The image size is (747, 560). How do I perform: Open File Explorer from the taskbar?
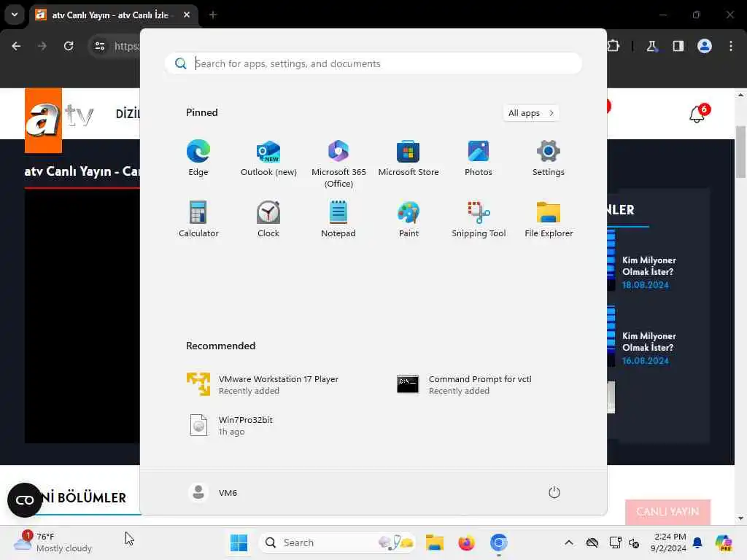[x=435, y=542]
